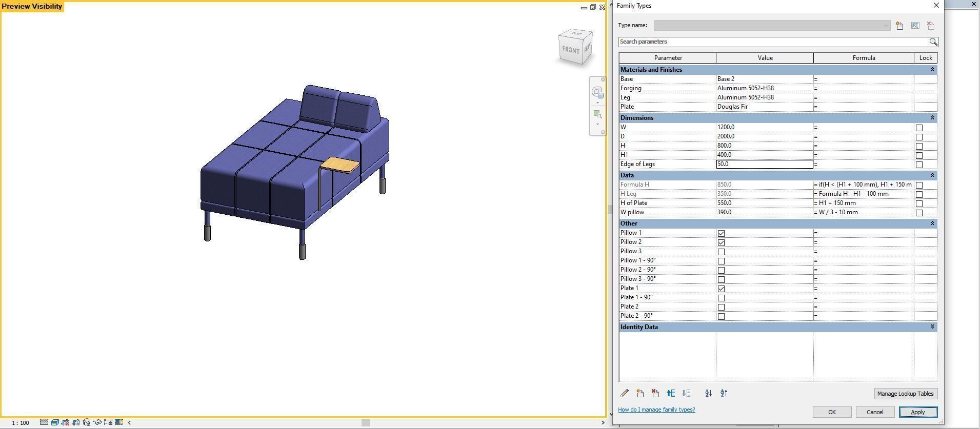Click the scrollbar right arrow of the view

tap(602, 422)
